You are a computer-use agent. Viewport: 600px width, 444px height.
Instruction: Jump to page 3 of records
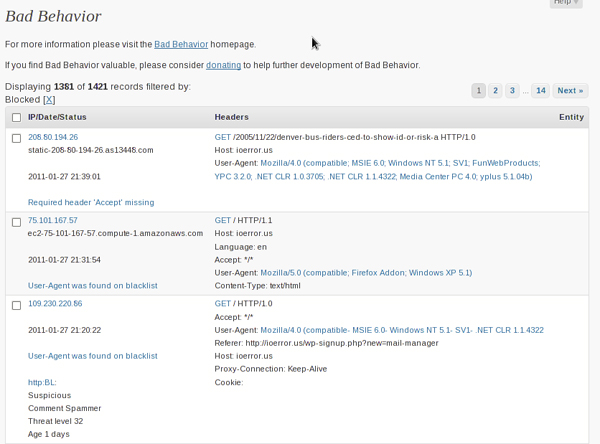click(x=512, y=91)
